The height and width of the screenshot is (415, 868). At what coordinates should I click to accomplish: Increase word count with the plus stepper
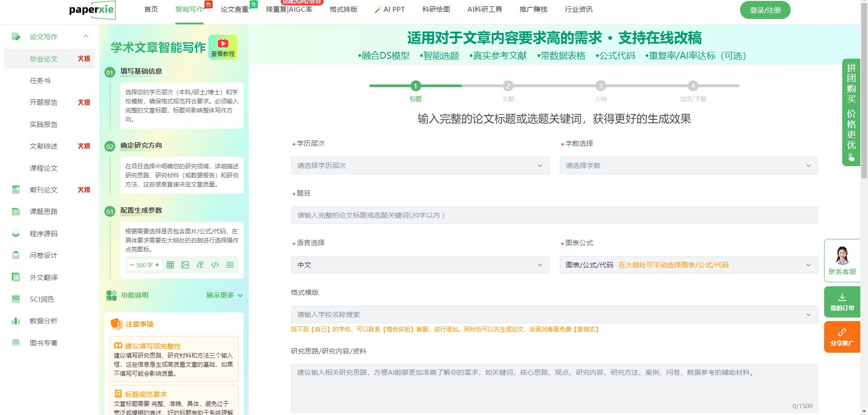click(x=157, y=265)
